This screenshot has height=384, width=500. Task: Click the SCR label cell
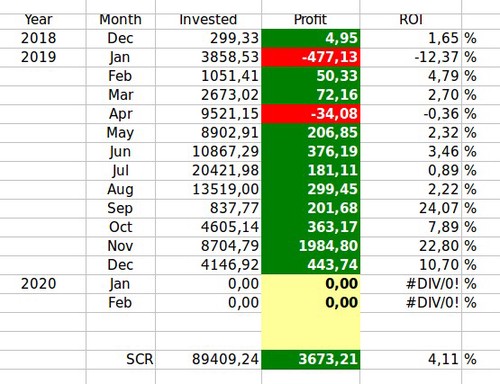click(x=121, y=360)
